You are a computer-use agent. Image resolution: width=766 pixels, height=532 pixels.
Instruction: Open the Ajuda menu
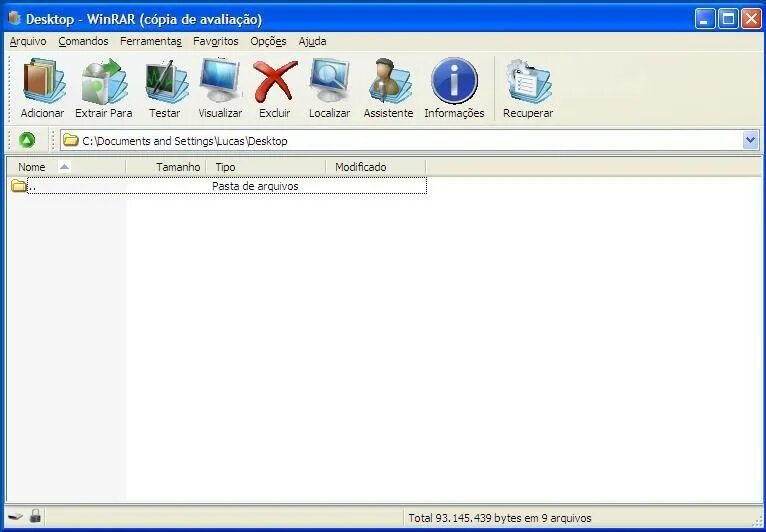tap(313, 42)
